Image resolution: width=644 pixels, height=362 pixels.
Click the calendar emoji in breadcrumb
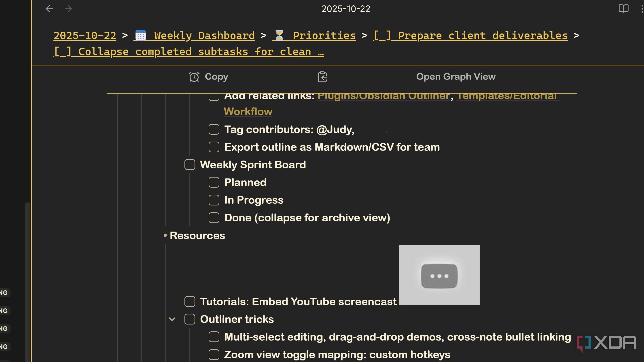(140, 36)
